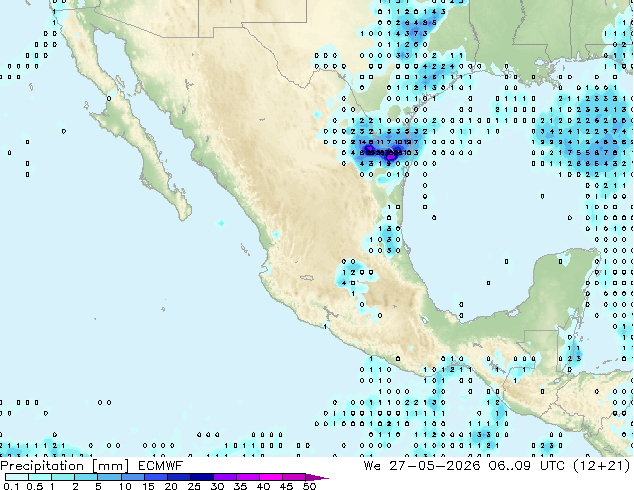This screenshot has height=490, width=634.
Task: Click the "We" weekday label
Action: click(372, 466)
